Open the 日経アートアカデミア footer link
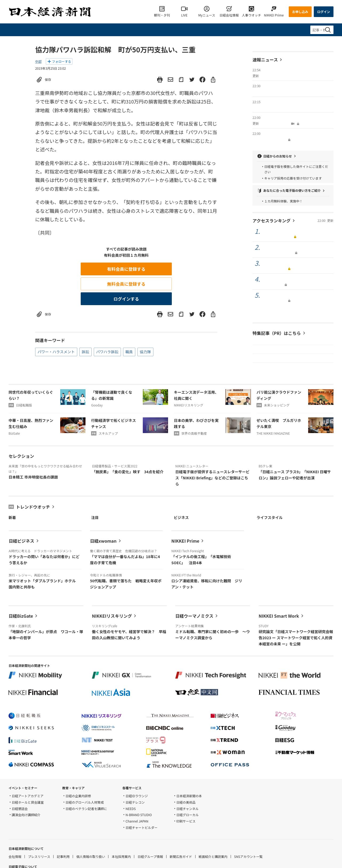 28,796
